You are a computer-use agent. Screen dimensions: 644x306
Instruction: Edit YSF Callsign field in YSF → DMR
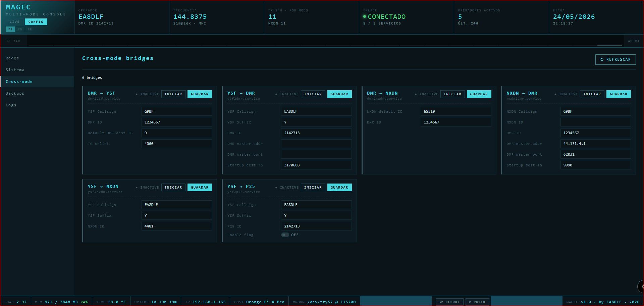pyautogui.click(x=316, y=111)
